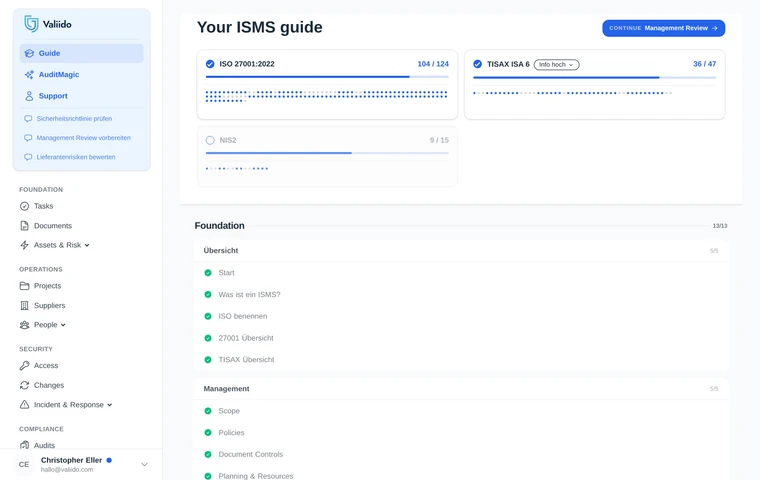The image size is (768, 480).
Task: Click the green check next to Start
Action: pos(208,273)
